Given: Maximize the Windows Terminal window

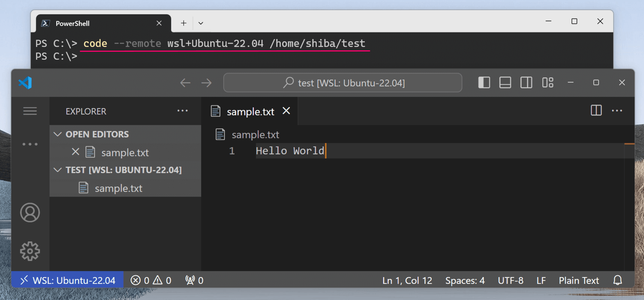Looking at the screenshot, I should click(x=574, y=21).
